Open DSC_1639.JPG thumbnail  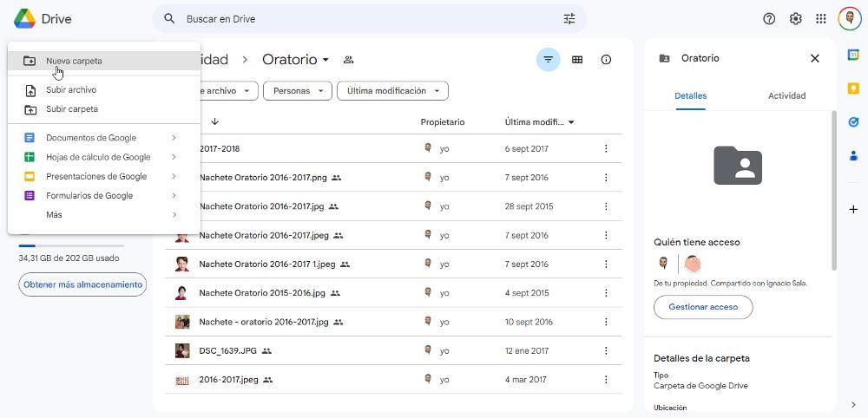(182, 350)
